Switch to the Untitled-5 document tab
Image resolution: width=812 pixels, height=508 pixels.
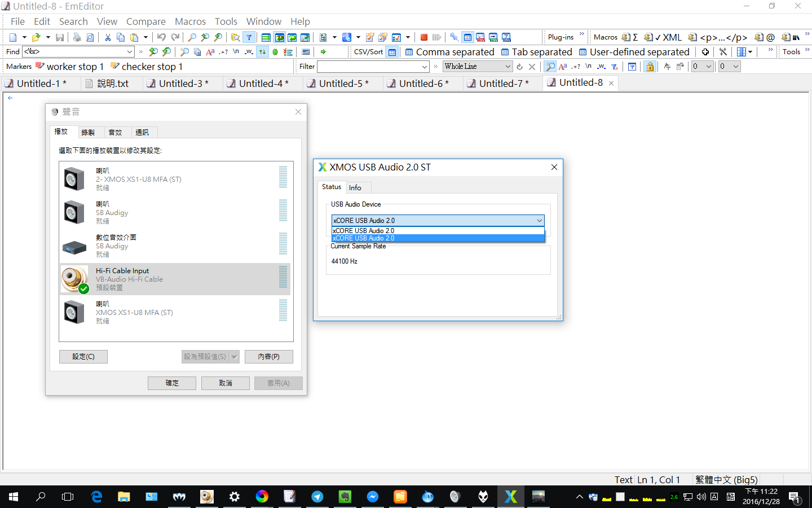[343, 84]
